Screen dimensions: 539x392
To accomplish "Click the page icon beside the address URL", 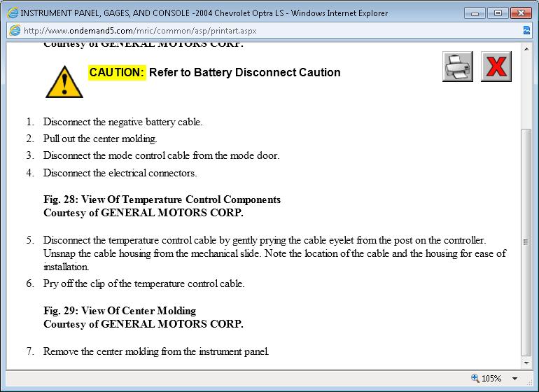I will 15,31.
